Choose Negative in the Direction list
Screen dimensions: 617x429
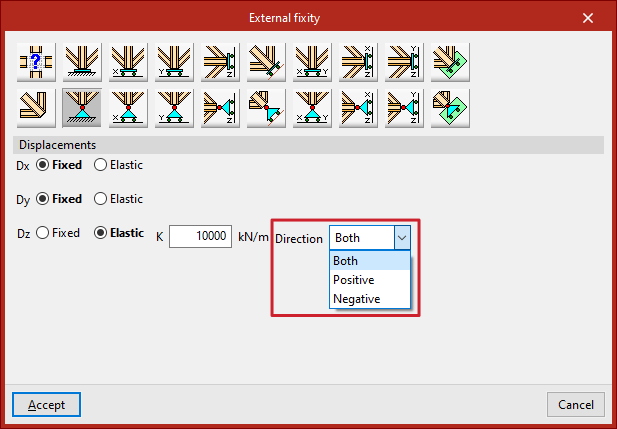[x=370, y=299]
